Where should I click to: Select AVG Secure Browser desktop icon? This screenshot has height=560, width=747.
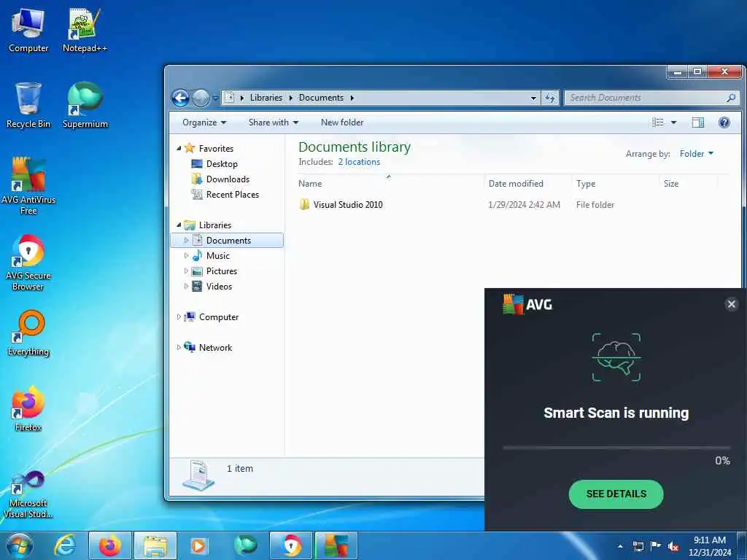pyautogui.click(x=28, y=262)
